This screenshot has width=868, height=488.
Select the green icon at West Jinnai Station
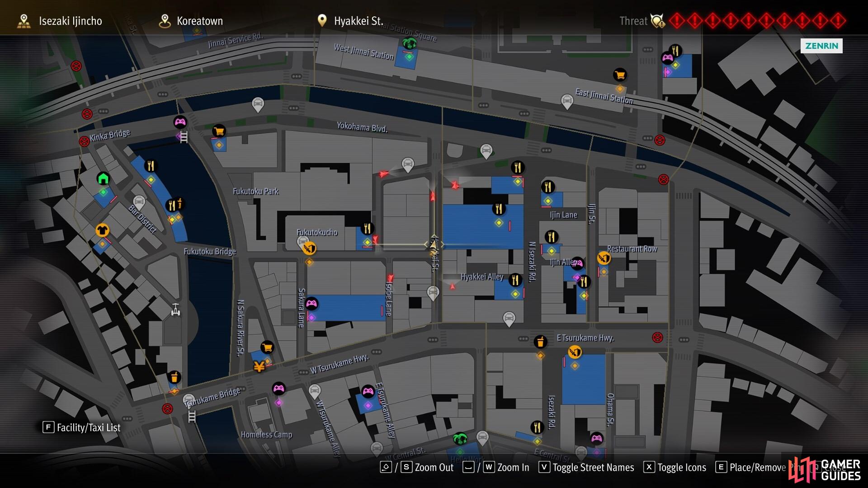click(410, 44)
